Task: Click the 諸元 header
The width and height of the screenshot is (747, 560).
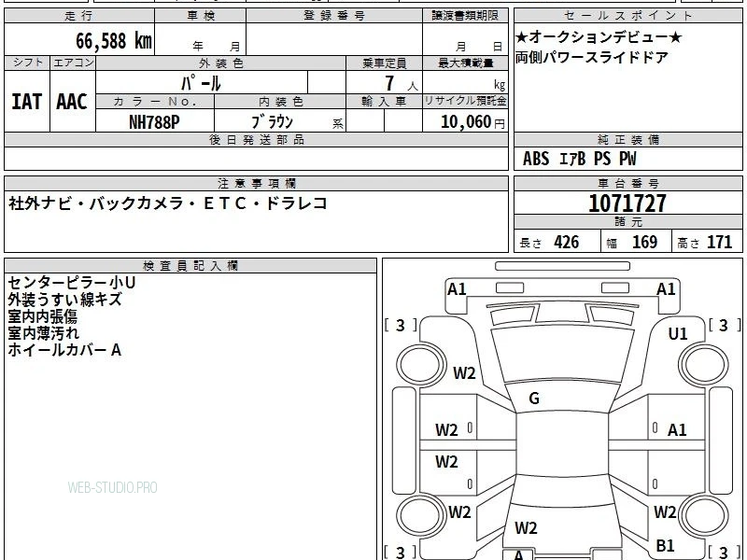Action: point(628,221)
